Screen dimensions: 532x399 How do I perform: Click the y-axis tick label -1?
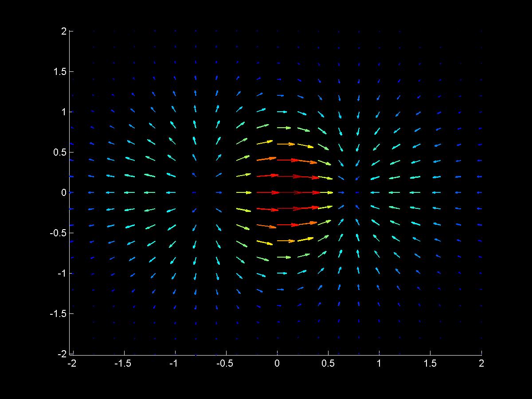pos(63,273)
